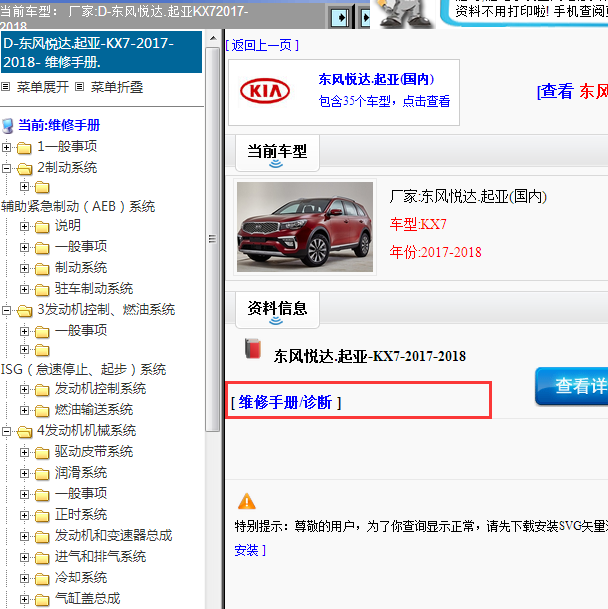This screenshot has width=608, height=609.
Task: Select the 冷却系统 tree item
Action: (x=81, y=578)
